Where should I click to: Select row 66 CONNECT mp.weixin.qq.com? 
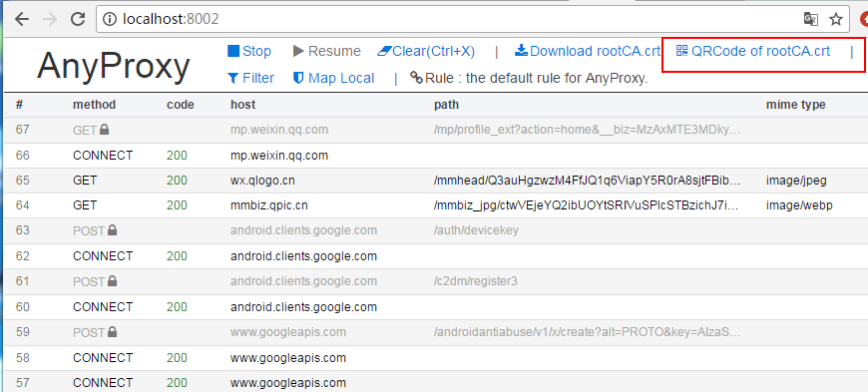(x=436, y=156)
